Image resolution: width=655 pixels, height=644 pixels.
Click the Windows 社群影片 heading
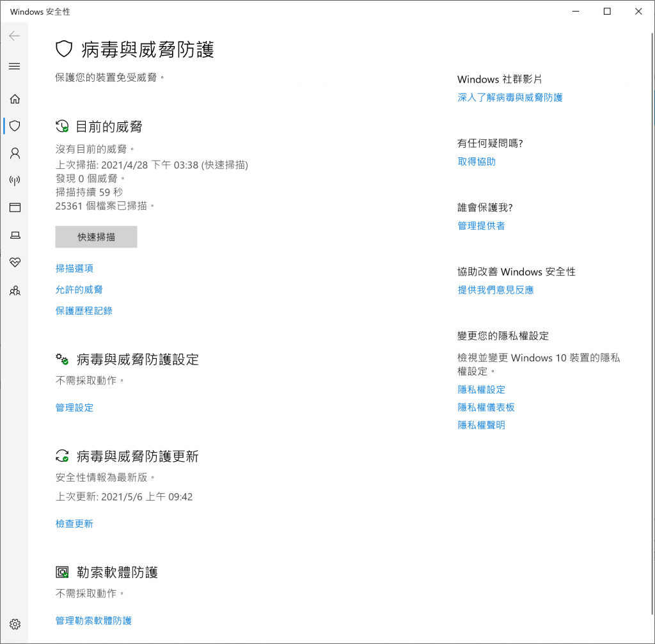[500, 79]
